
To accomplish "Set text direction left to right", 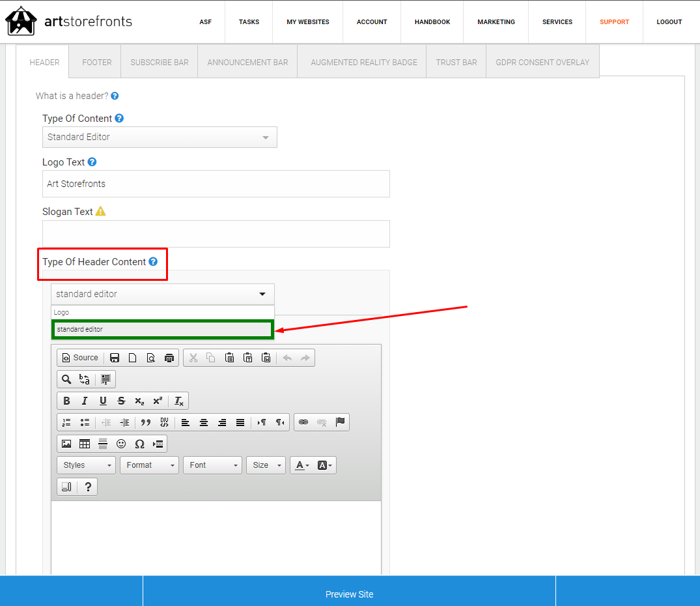I will coord(262,422).
